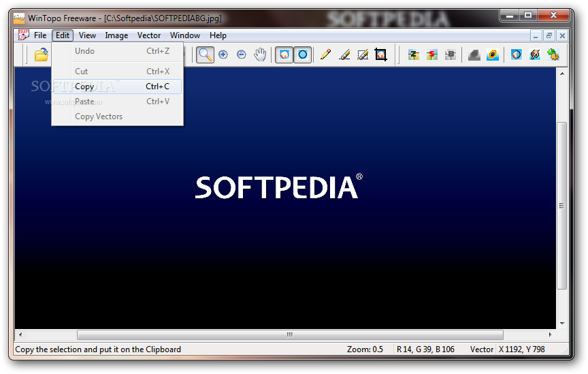Open the Help menu
The width and height of the screenshot is (588, 374).
tap(218, 35)
